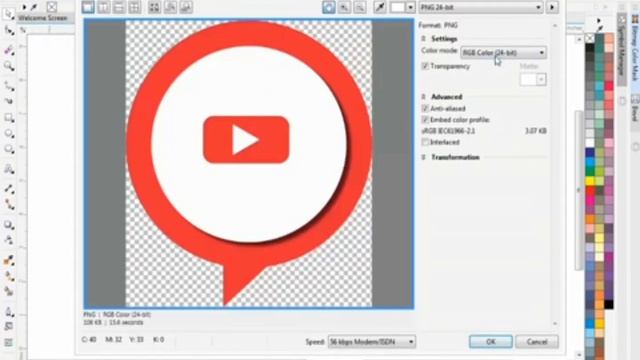Image resolution: width=640 pixels, height=360 pixels.
Task: Click the 'sRGB IEC61966-2.1' profile text
Action: click(x=448, y=131)
